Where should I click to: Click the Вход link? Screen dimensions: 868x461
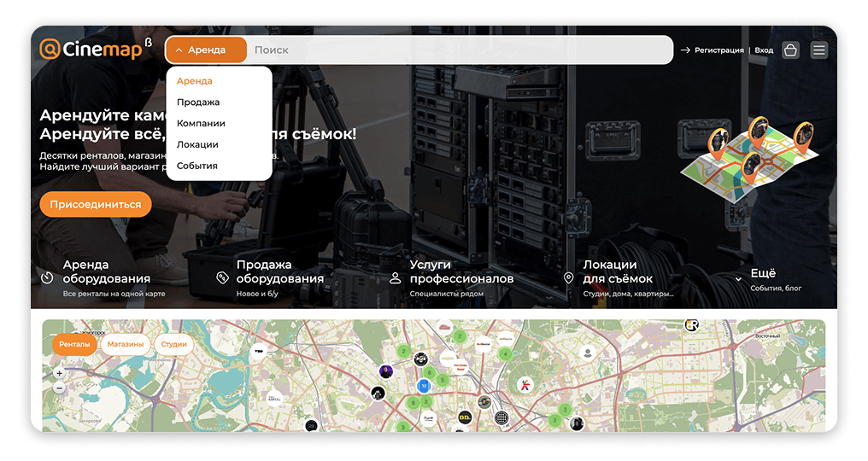click(x=764, y=50)
